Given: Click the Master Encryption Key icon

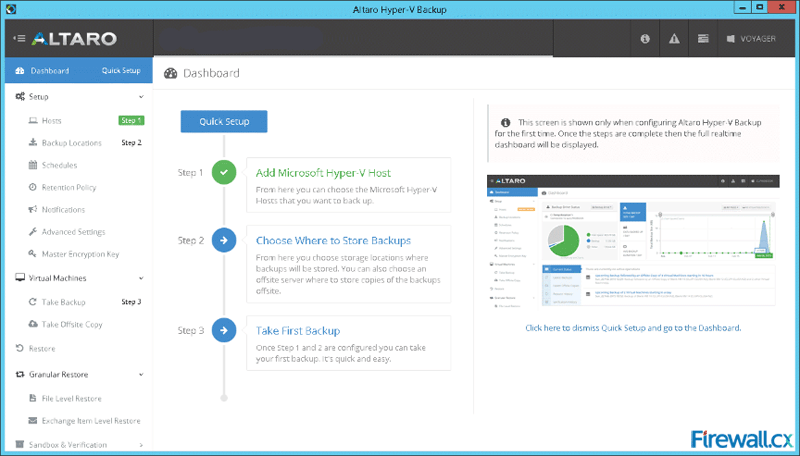Looking at the screenshot, I should tap(33, 254).
